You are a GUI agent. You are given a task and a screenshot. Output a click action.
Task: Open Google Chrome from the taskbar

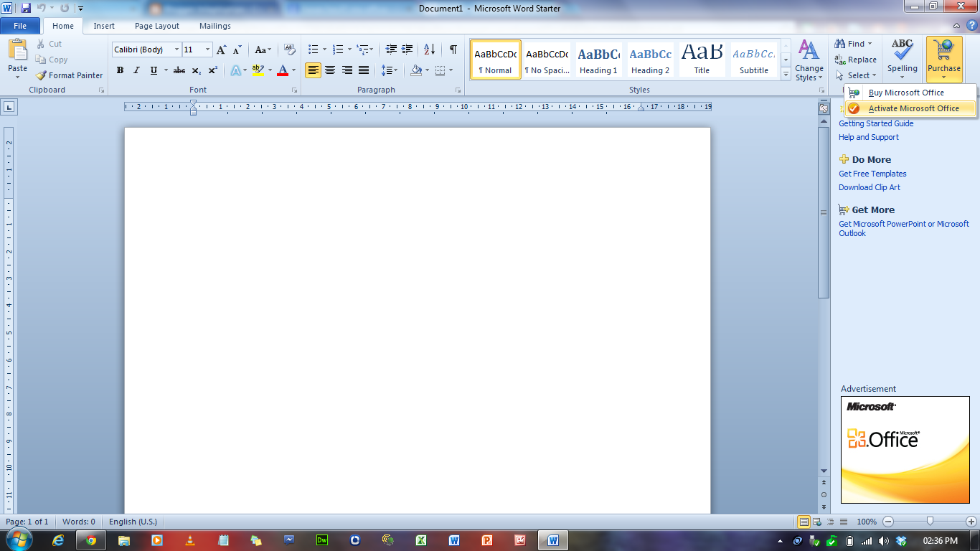coord(91,540)
